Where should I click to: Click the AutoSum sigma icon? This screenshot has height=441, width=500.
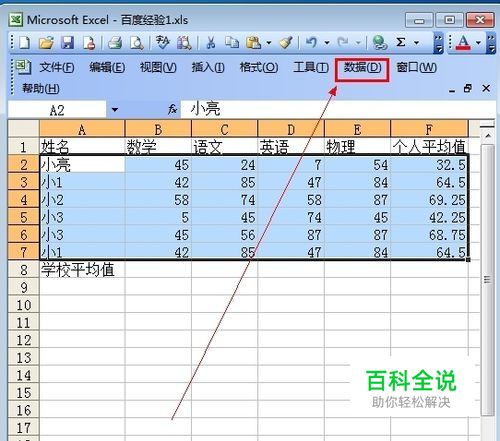(401, 43)
